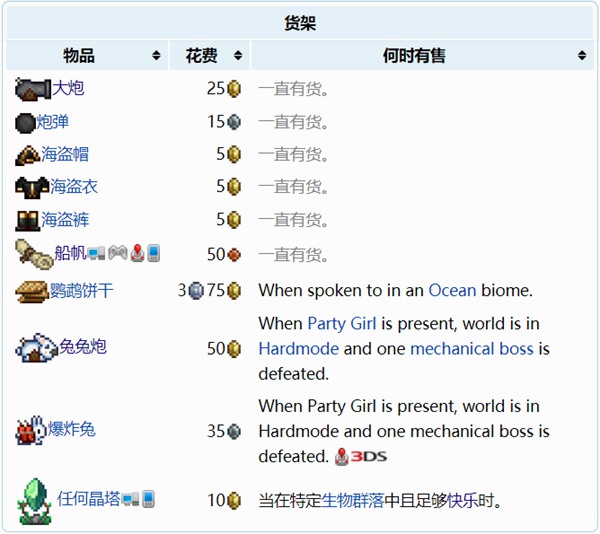This screenshot has height=534, width=600.
Task: Click the price 35 in 爆炸兔 row
Action: (x=216, y=431)
